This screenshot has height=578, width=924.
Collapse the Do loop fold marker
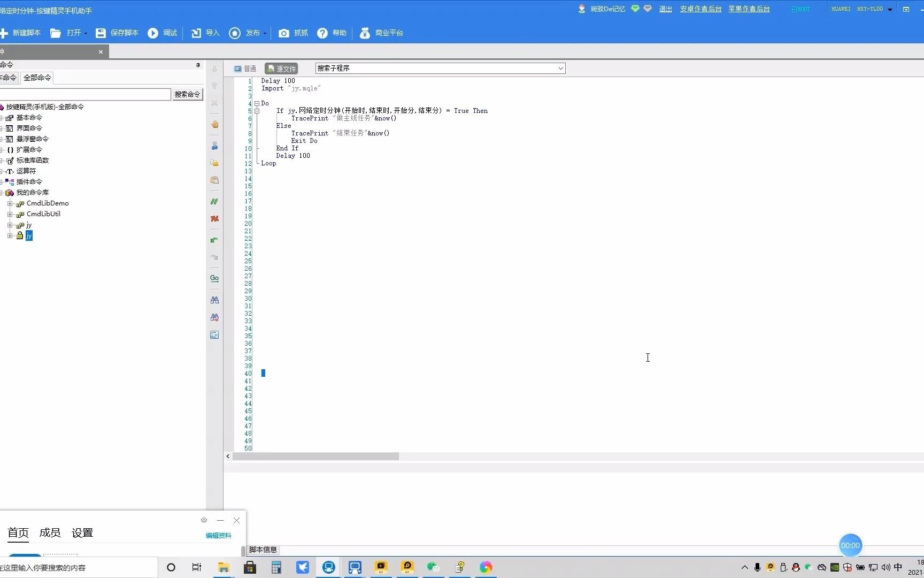(257, 103)
